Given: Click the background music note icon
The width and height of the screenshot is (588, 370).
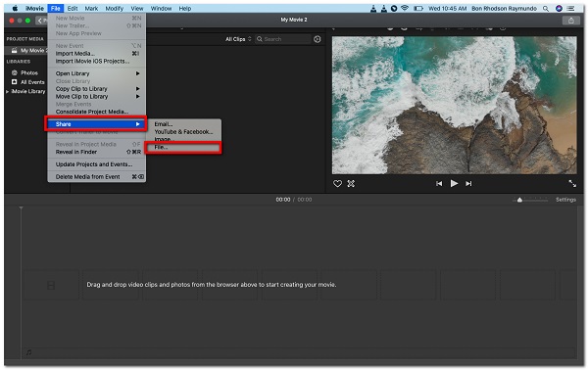Looking at the screenshot, I should tap(28, 352).
